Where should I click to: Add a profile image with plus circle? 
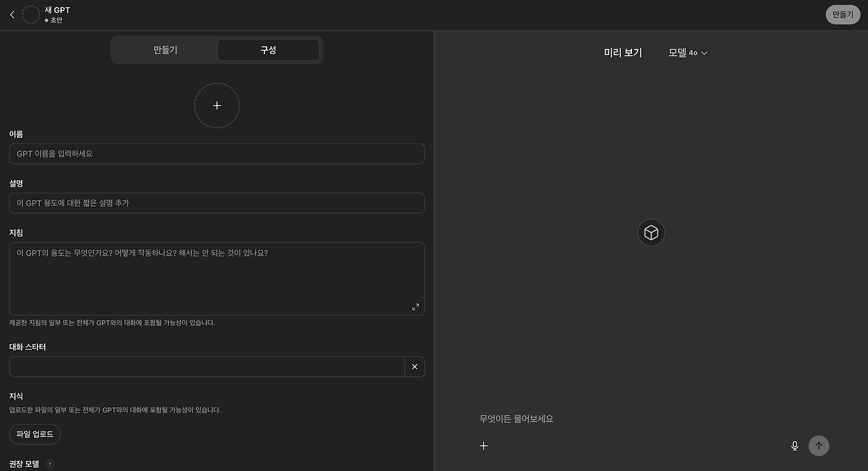(x=217, y=106)
